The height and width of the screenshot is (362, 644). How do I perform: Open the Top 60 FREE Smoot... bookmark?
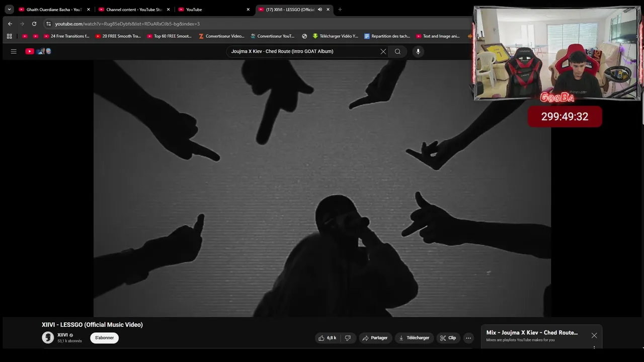click(170, 36)
